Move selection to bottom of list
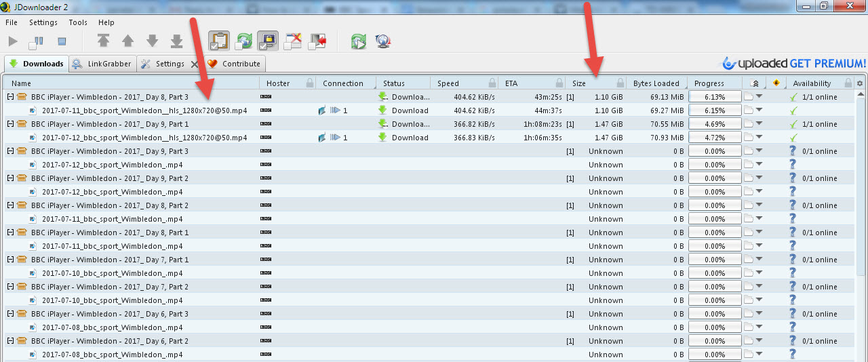The height and width of the screenshot is (362, 868). click(x=176, y=41)
